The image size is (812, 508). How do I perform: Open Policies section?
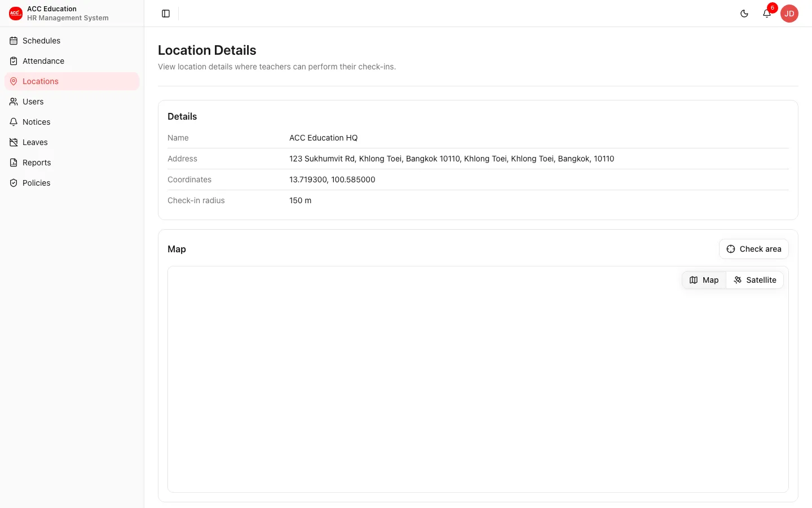(x=72, y=183)
